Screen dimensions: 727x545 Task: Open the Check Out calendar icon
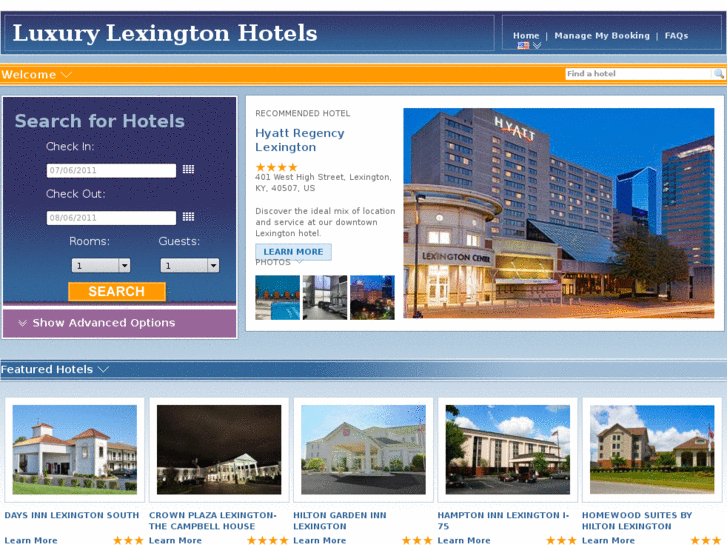coord(188,217)
